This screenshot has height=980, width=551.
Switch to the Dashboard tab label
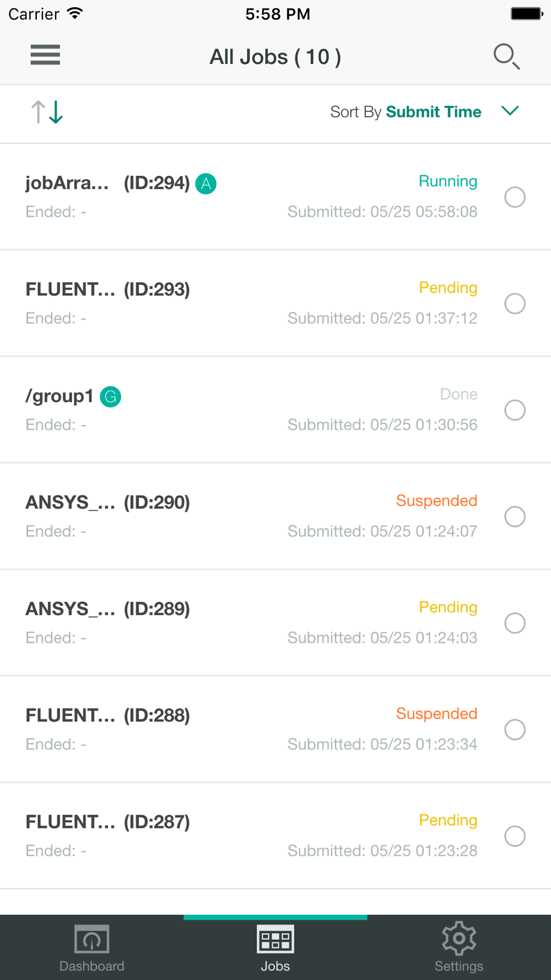pyautogui.click(x=92, y=966)
